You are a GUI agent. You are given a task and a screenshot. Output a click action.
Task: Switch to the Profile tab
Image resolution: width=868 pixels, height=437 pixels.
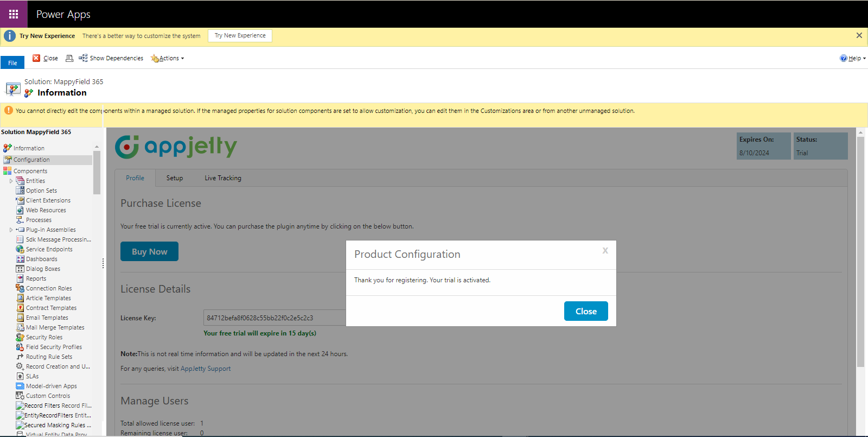pyautogui.click(x=135, y=178)
